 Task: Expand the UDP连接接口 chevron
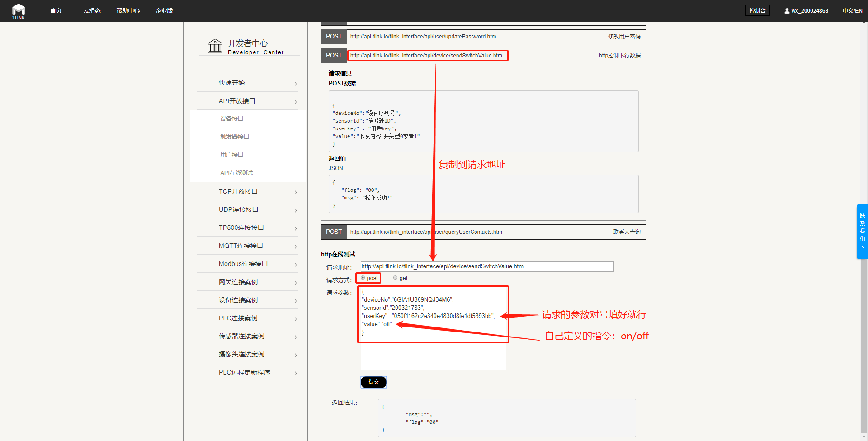(296, 210)
